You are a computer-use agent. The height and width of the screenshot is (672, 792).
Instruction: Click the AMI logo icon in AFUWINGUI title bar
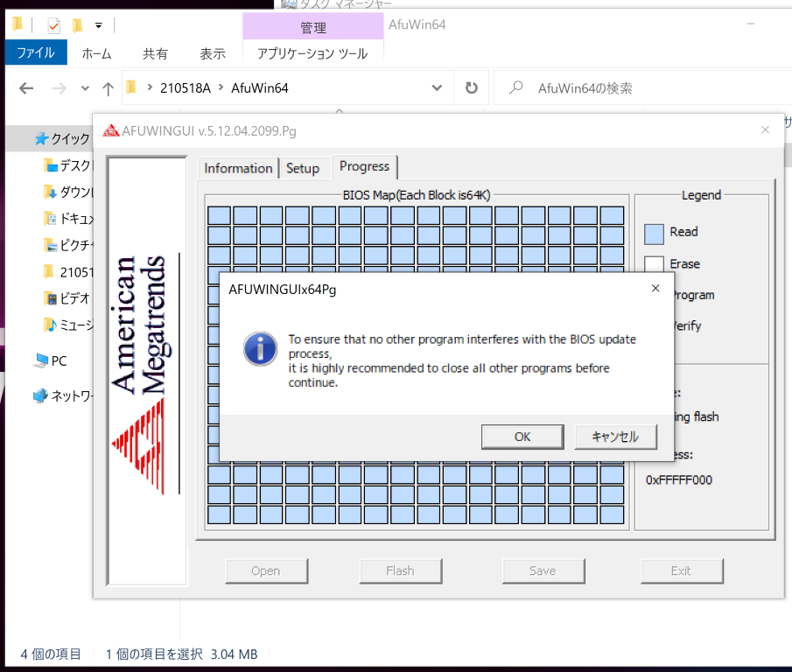click(x=110, y=130)
